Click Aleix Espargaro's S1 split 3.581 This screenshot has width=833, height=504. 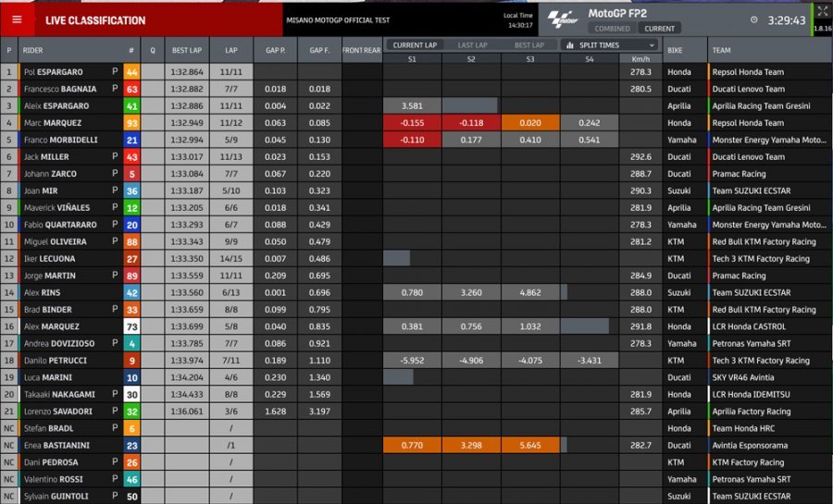pos(412,106)
